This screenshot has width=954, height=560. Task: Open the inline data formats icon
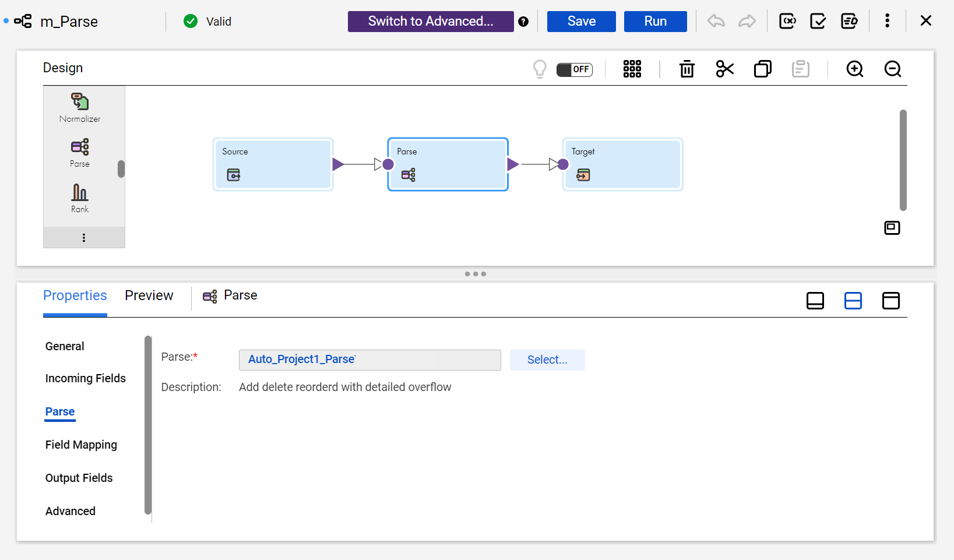[849, 22]
